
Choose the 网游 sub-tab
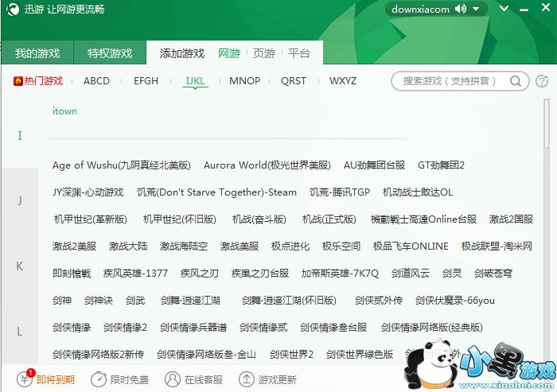click(229, 53)
